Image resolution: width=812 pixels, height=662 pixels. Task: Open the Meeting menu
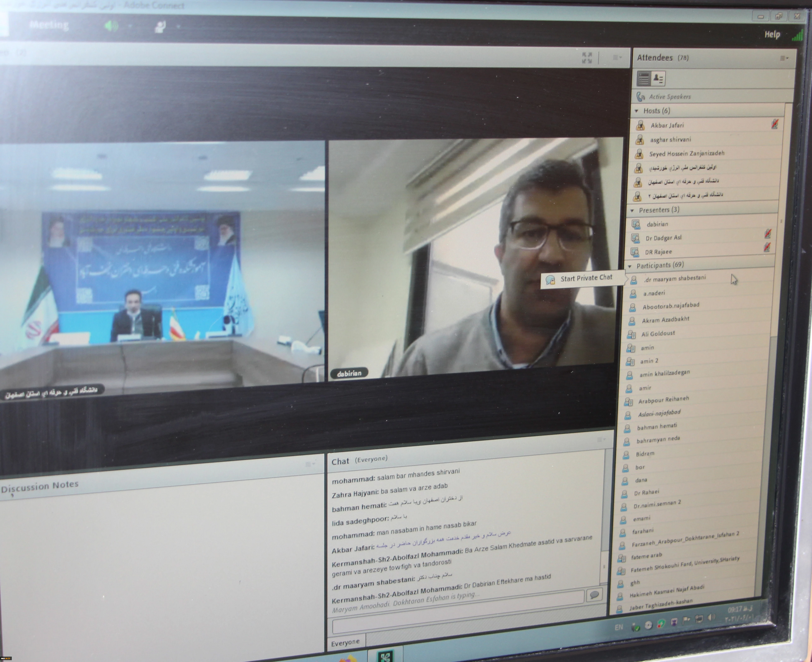49,25
